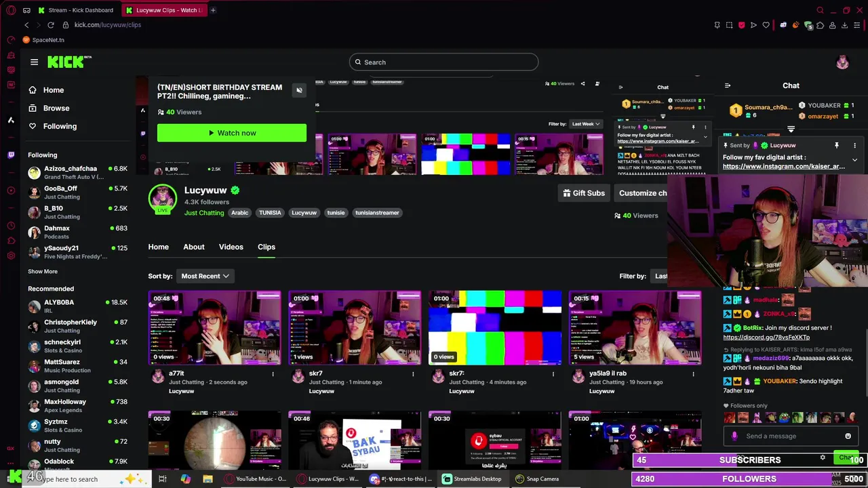Click the emoji button in chat message box
This screenshot has height=488, width=868.
pos(848,436)
